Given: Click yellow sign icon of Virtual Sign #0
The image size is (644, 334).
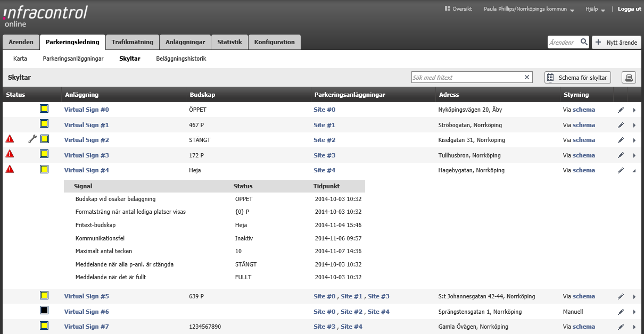Looking at the screenshot, I should pos(44,108).
